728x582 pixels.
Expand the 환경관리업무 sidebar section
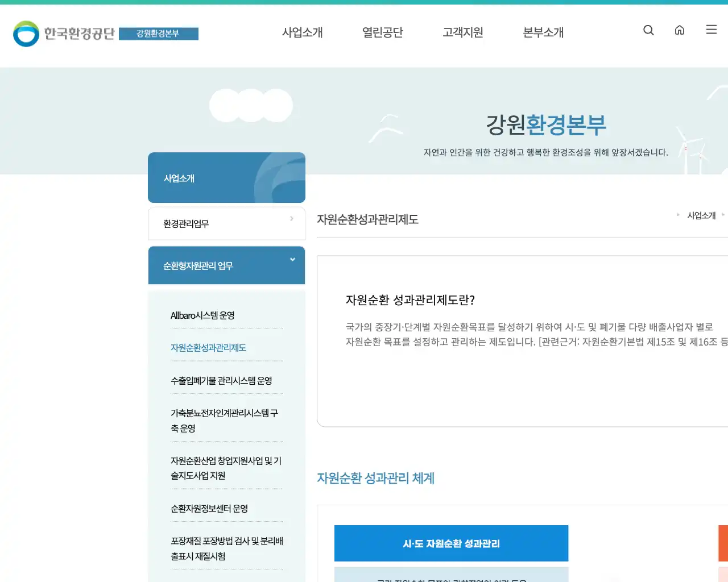(226, 223)
